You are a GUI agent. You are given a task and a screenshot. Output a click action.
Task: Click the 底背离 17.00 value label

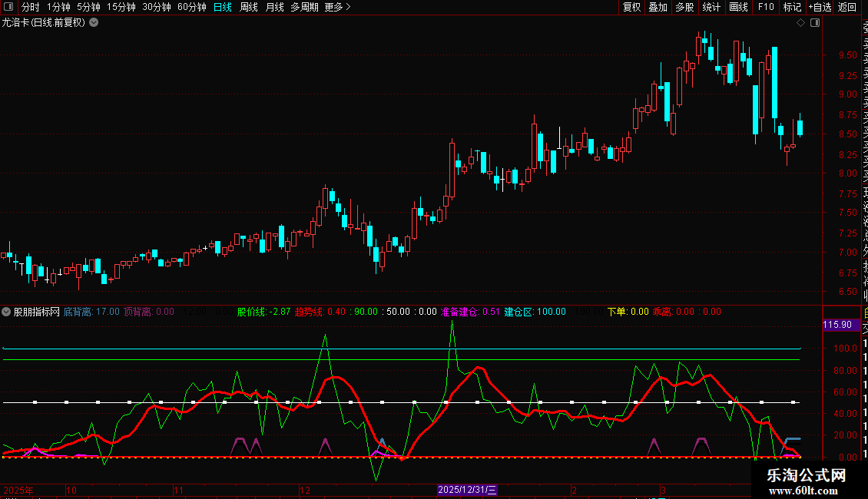tap(91, 312)
